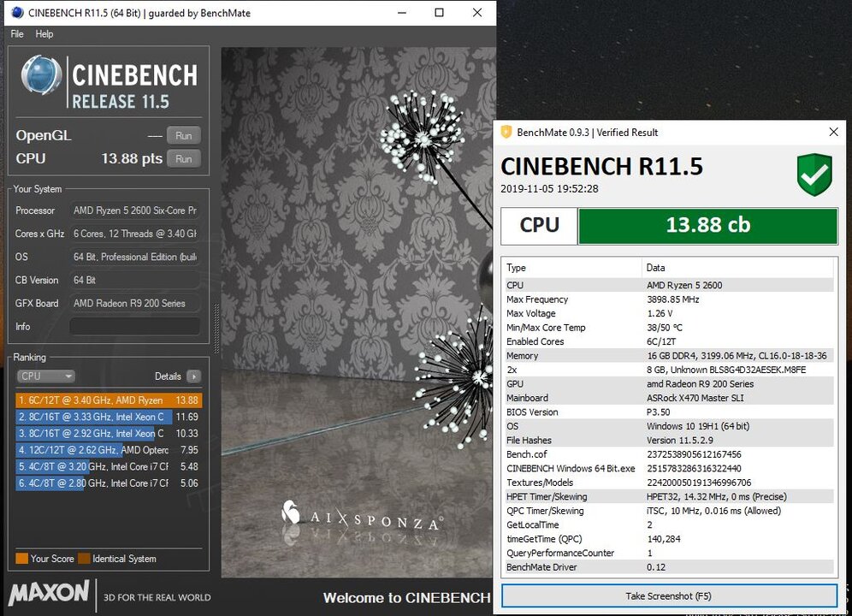
Task: Click the green verified shield checkmark
Action: [x=814, y=175]
